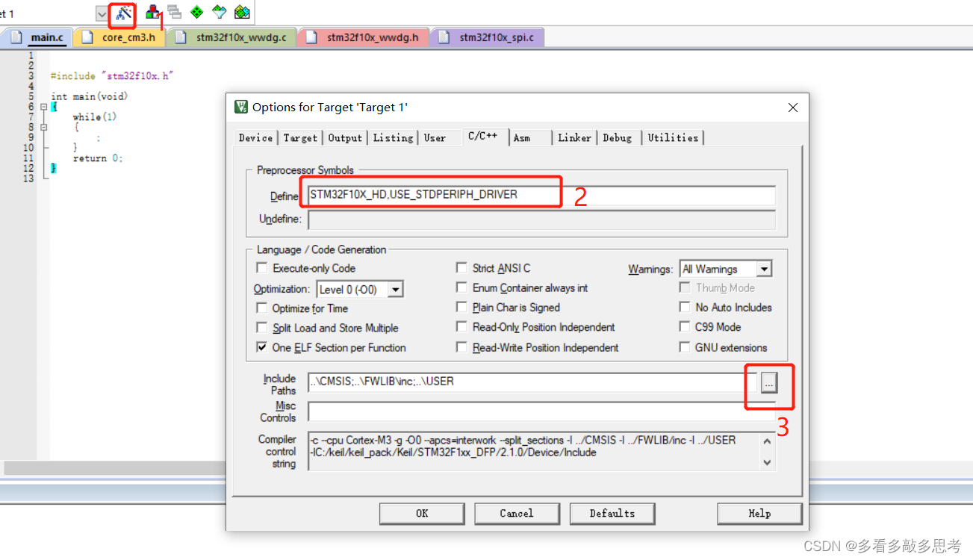Click the Manage Project Items cubes icon
This screenshot has width=973, height=560.
(152, 12)
